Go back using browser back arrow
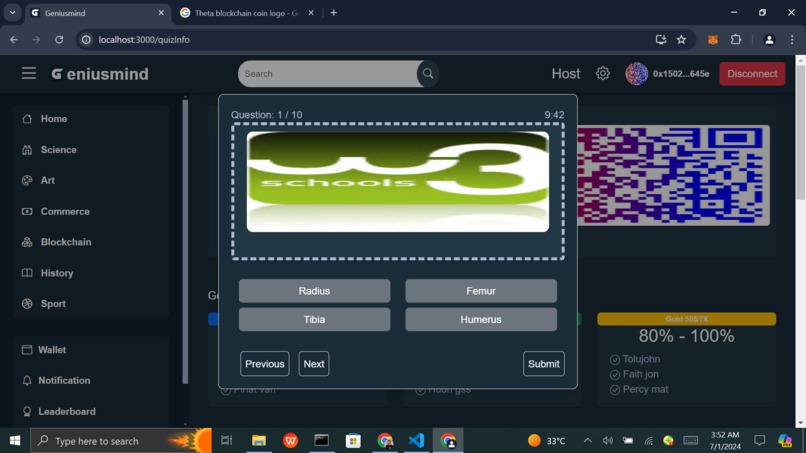Screen dimensions: 806x453 [14, 40]
